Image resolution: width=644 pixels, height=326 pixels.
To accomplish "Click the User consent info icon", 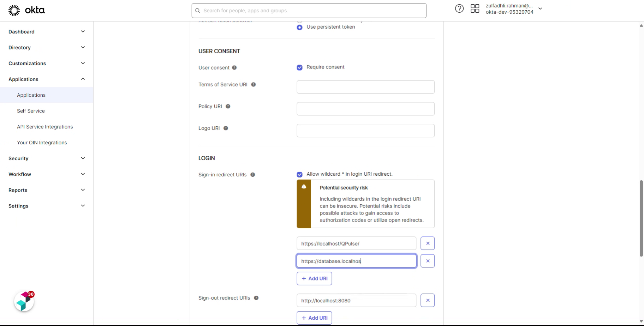I will [x=235, y=67].
